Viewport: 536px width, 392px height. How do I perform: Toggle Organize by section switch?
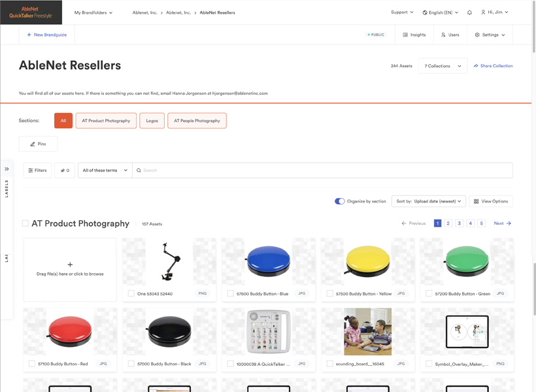339,201
